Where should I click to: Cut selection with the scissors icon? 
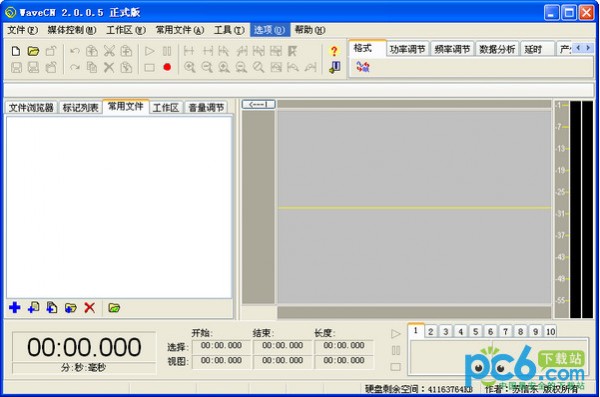click(x=109, y=51)
